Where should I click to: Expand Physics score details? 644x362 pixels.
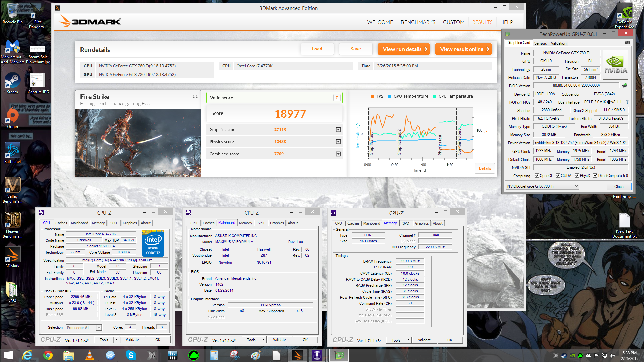point(338,142)
